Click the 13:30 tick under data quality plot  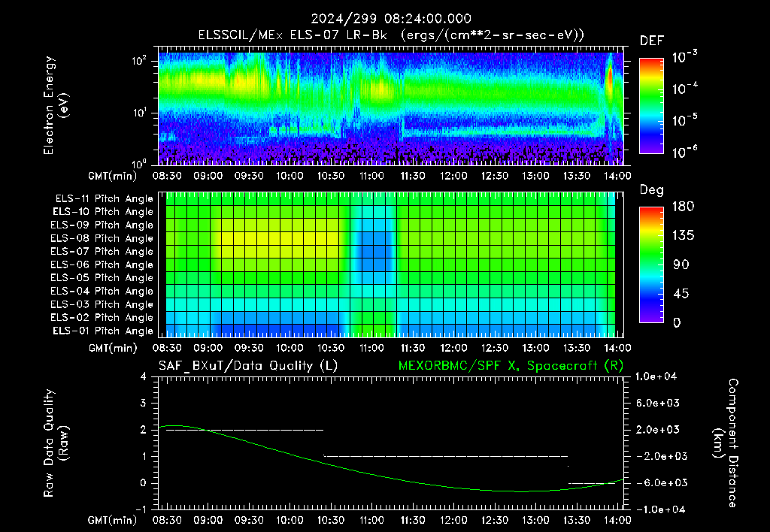(x=577, y=520)
